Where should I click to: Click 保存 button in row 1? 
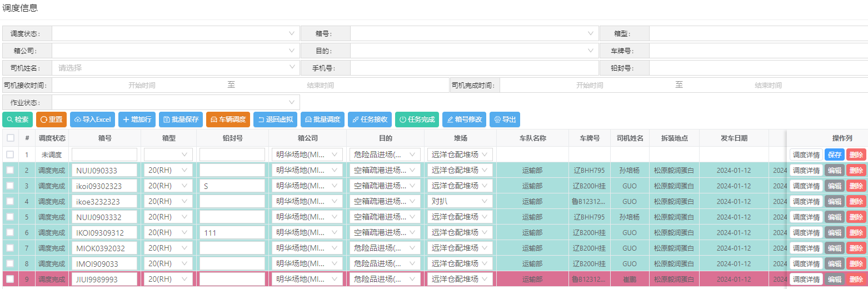834,155
